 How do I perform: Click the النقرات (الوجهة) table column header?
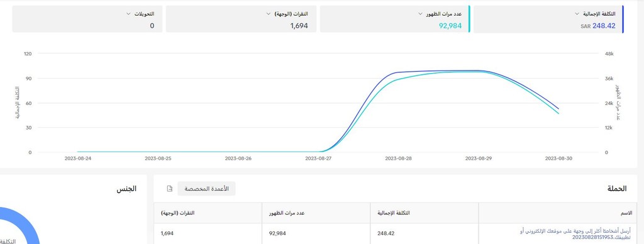click(177, 213)
